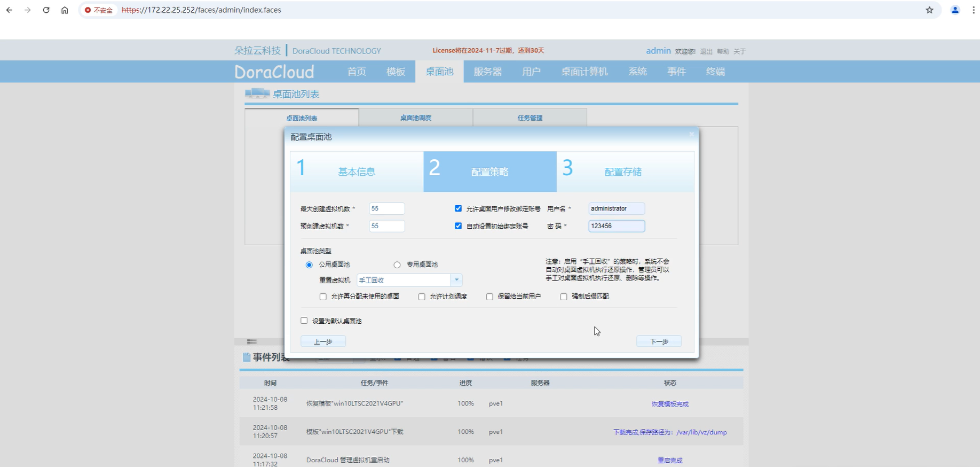Click the DoraCloud logo

274,72
